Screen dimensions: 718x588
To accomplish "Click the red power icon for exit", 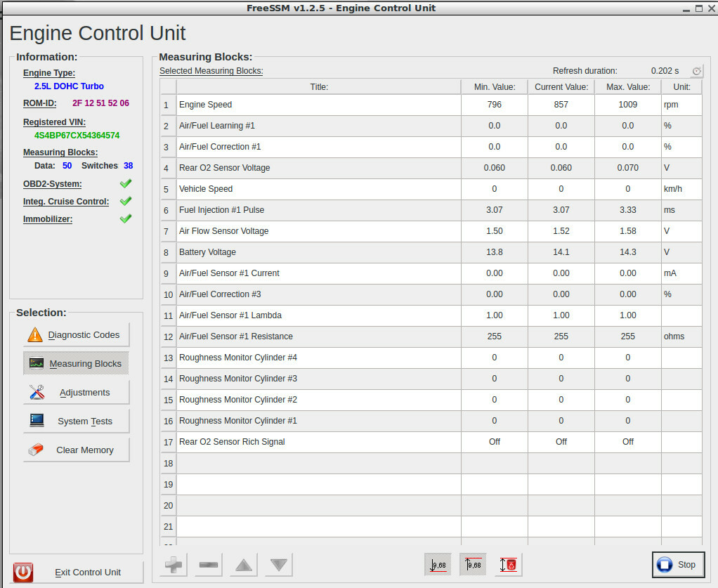I will coord(23,573).
